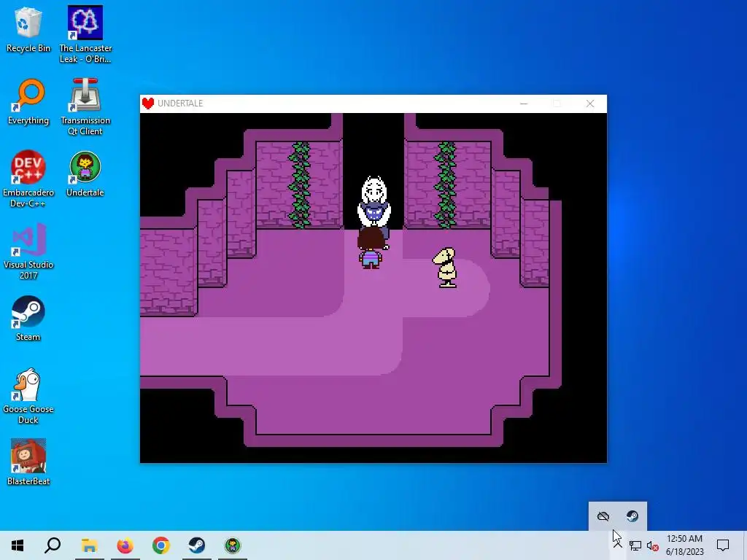
Task: Select Goose Goose Duck desktop icon
Action: (x=28, y=396)
